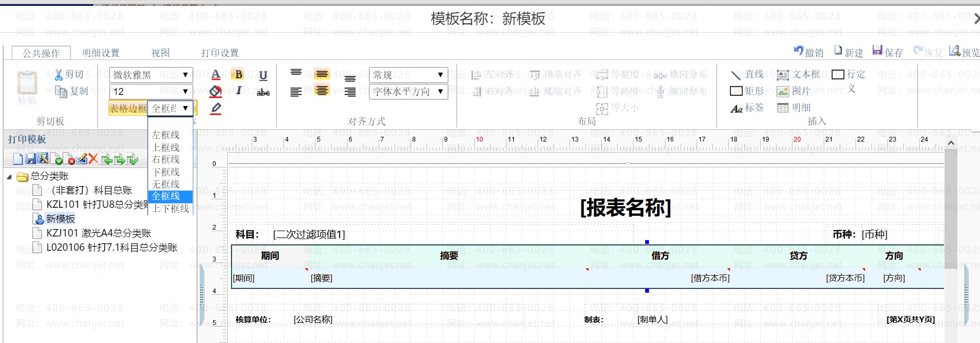Select 新模板 in the template tree
The height and width of the screenshot is (343, 980).
[60, 218]
